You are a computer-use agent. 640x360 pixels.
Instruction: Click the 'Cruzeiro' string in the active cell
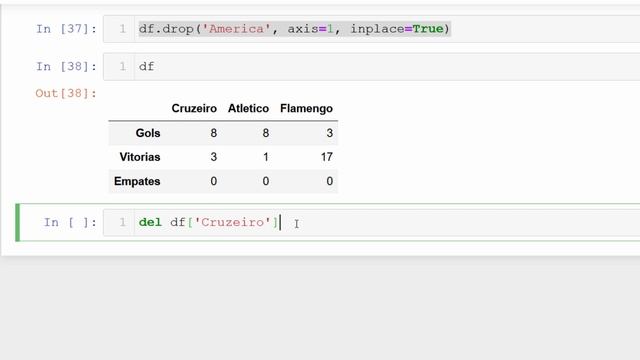[x=232, y=222]
